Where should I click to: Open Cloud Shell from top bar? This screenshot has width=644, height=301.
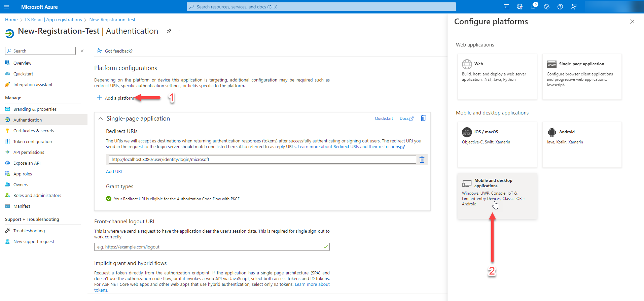(506, 7)
